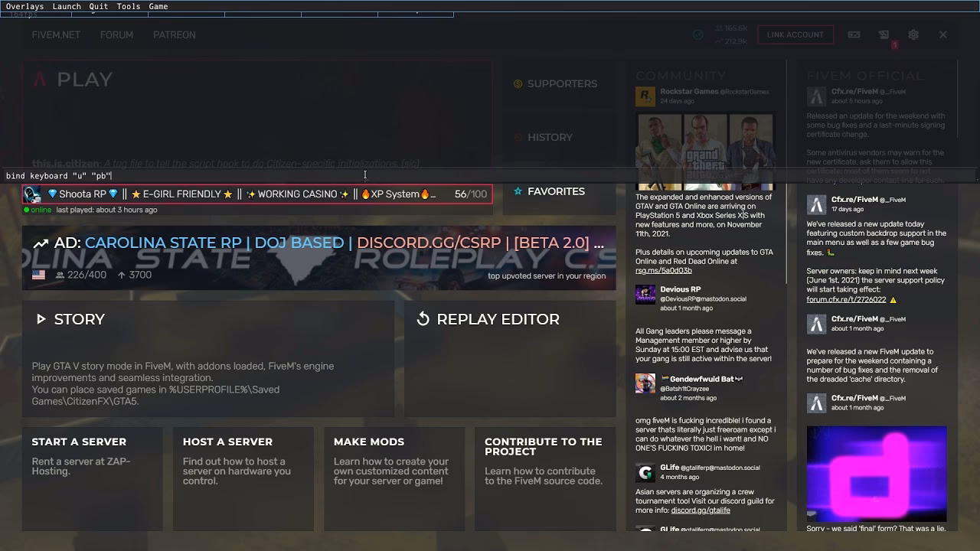Open the changelog icon with badge
This screenshot has width=980, height=551.
(884, 35)
